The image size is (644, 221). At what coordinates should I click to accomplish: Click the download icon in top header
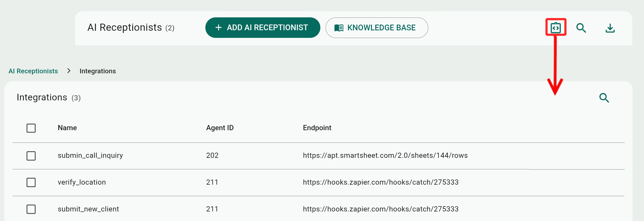click(x=610, y=28)
